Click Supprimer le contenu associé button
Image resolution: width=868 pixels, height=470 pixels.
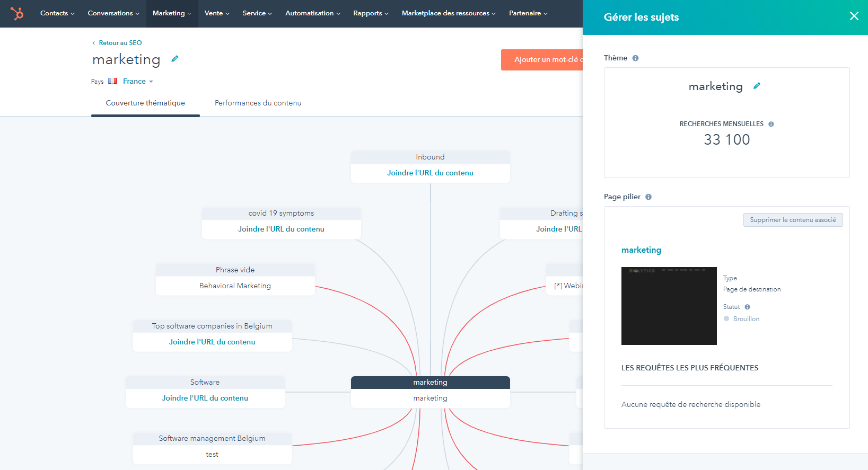pos(793,220)
